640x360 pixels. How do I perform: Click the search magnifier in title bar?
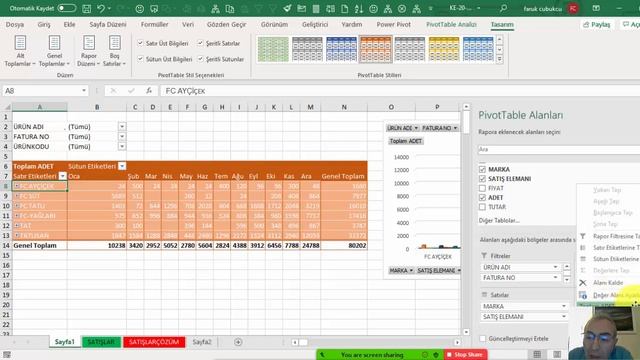pos(504,8)
